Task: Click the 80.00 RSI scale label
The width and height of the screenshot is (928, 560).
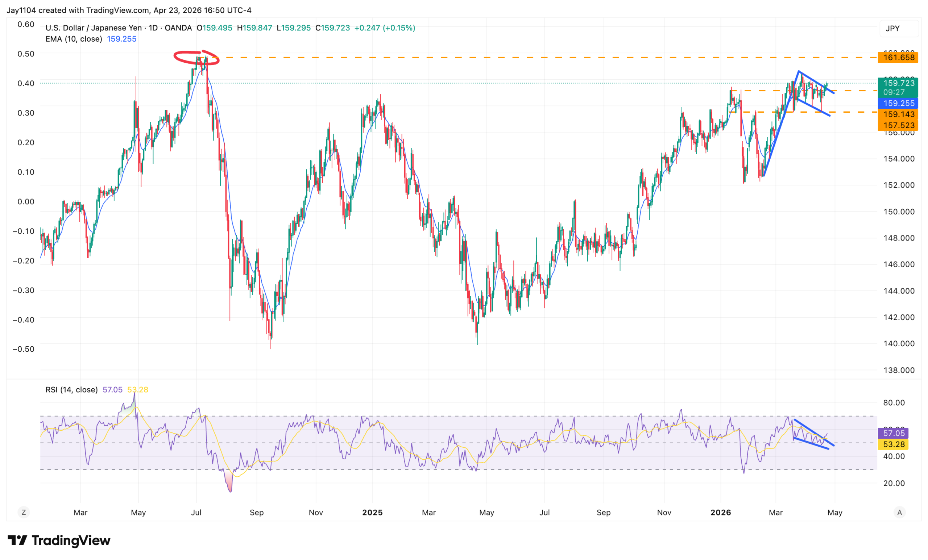Action: (894, 403)
